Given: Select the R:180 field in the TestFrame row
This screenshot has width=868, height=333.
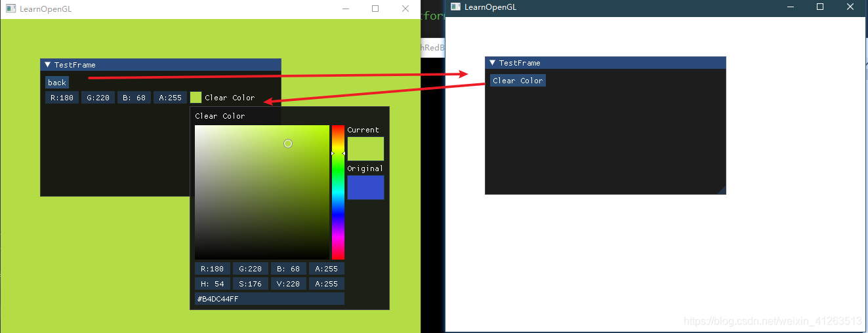Looking at the screenshot, I should 62,98.
